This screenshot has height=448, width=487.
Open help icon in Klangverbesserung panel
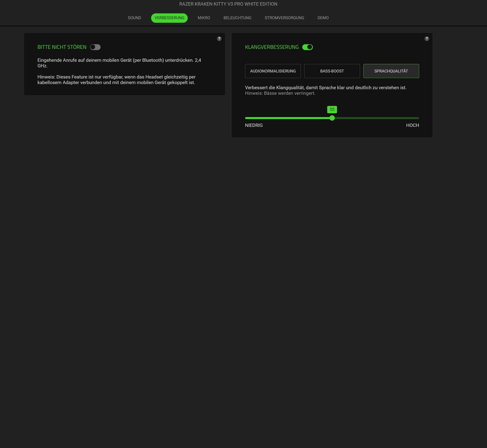pyautogui.click(x=427, y=39)
